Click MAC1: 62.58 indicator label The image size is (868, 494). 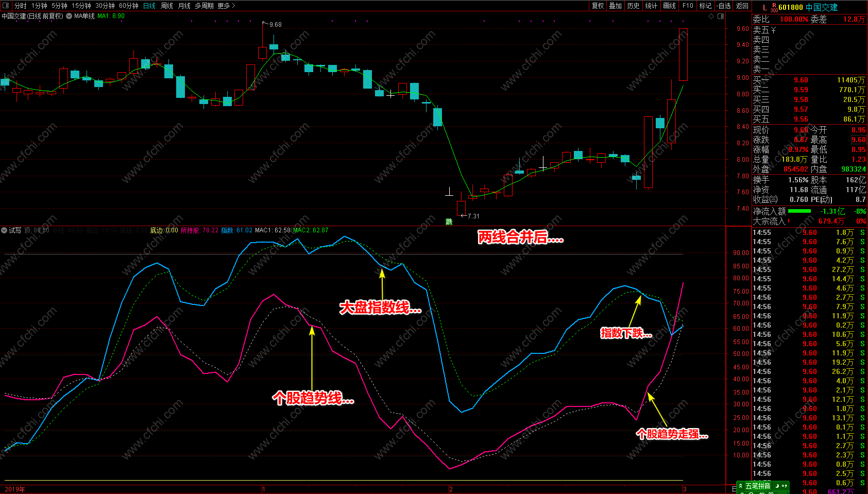point(273,230)
